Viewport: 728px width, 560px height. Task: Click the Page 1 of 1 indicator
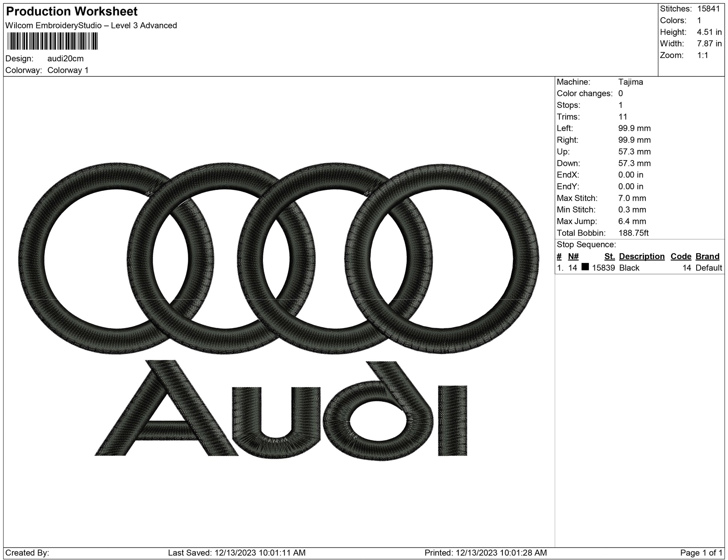(701, 553)
